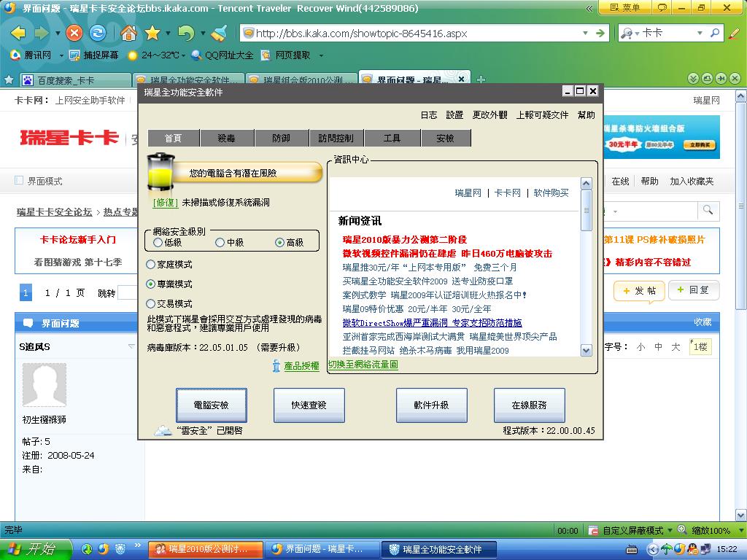Open 首頁 tab in Rising software
This screenshot has height=560, width=747.
(x=174, y=138)
